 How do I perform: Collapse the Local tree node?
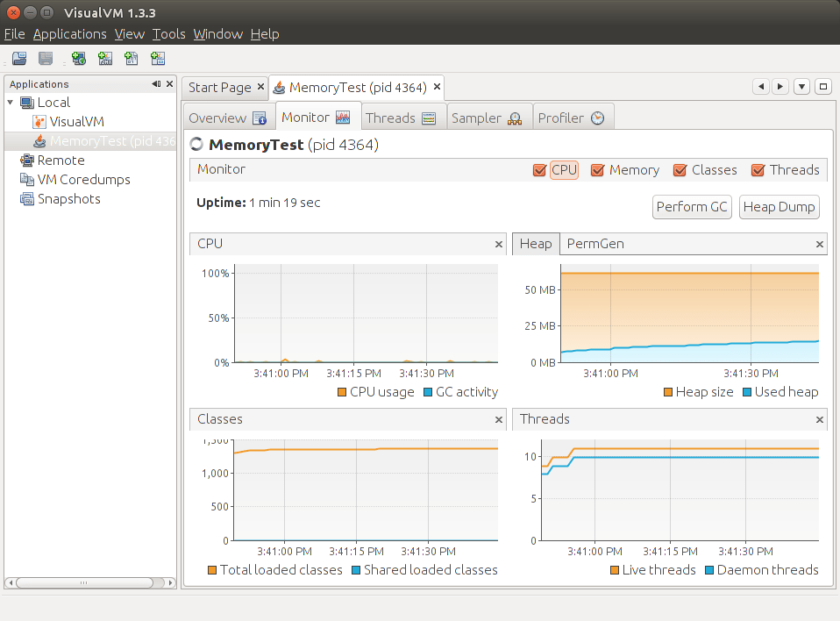(x=9, y=102)
